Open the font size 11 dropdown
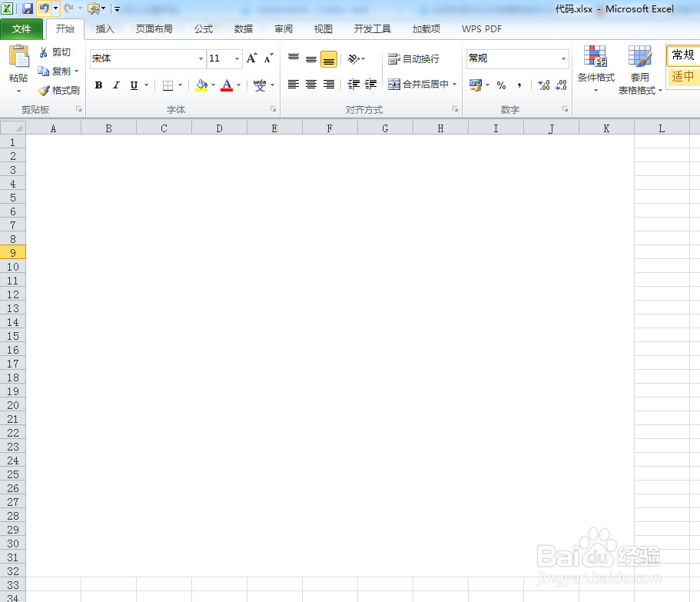The width and height of the screenshot is (700, 602). pyautogui.click(x=237, y=59)
